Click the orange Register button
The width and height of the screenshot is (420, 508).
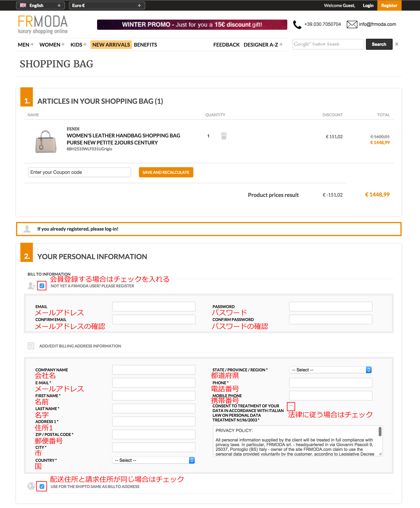point(389,5)
